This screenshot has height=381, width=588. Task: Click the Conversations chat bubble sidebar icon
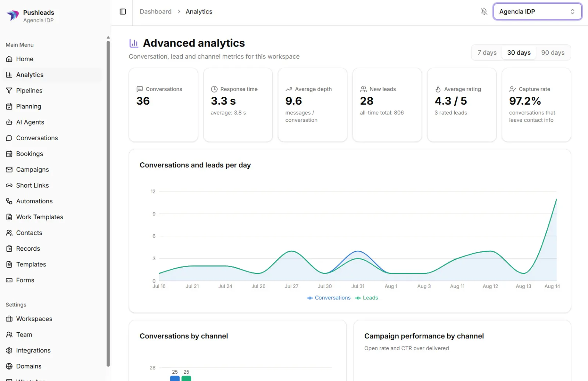coord(9,138)
